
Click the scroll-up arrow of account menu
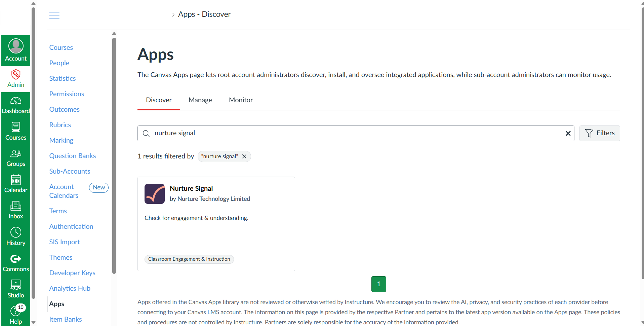coord(114,34)
